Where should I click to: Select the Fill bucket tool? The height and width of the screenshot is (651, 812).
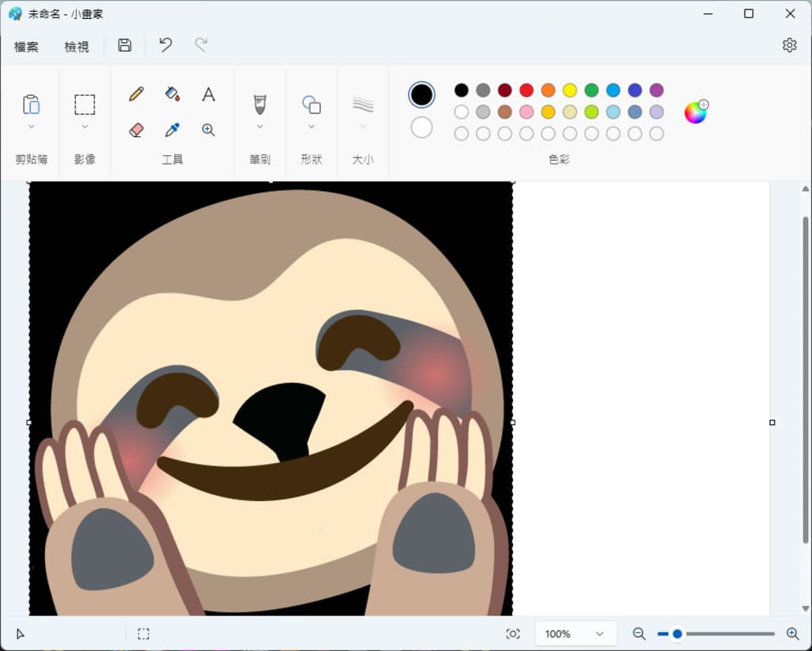[x=172, y=94]
